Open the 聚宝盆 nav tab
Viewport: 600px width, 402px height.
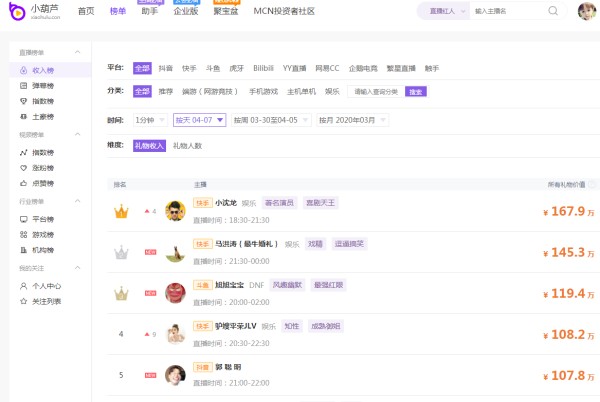226,11
